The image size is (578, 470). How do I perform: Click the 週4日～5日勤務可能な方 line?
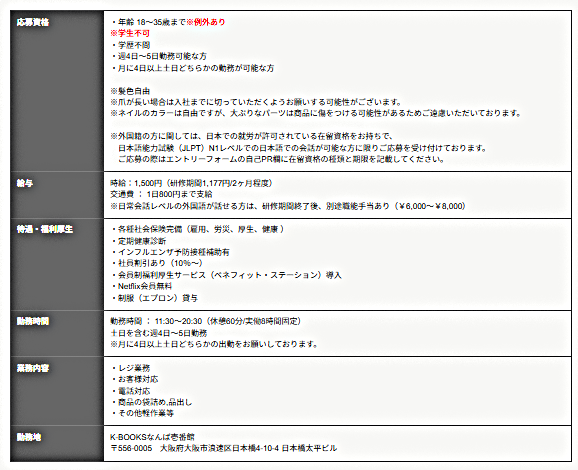click(x=159, y=56)
